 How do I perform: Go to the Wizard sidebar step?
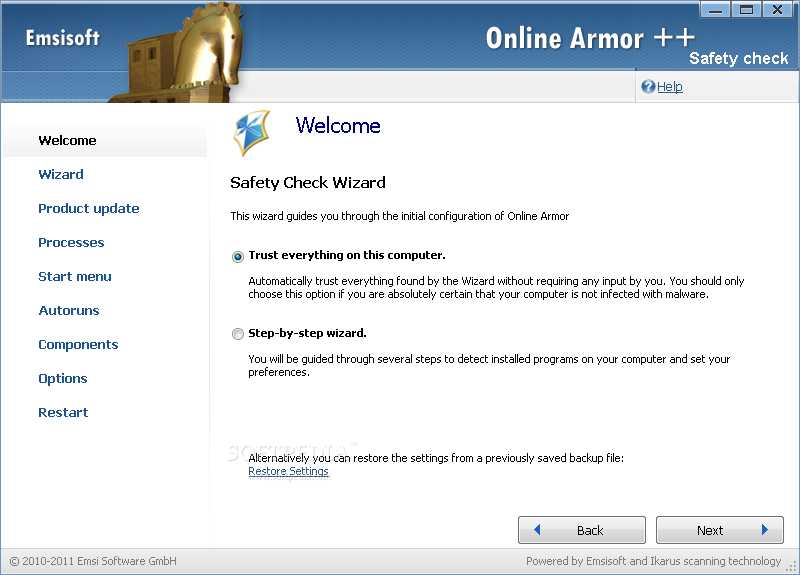click(61, 174)
